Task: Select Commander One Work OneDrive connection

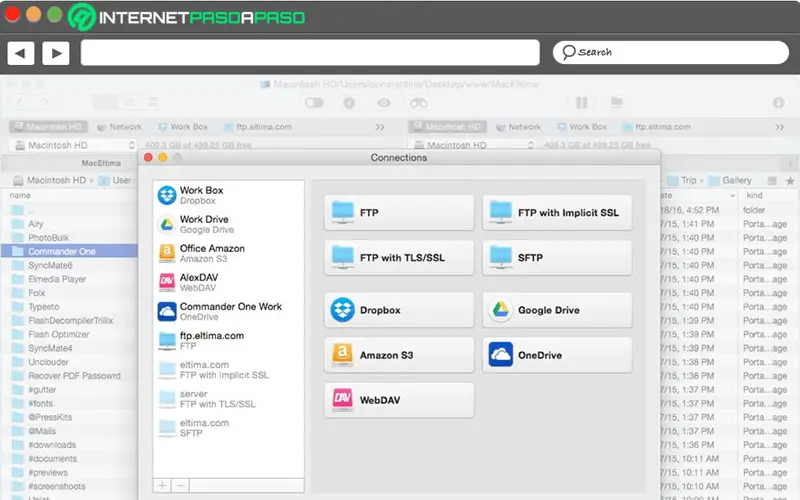Action: point(228,311)
